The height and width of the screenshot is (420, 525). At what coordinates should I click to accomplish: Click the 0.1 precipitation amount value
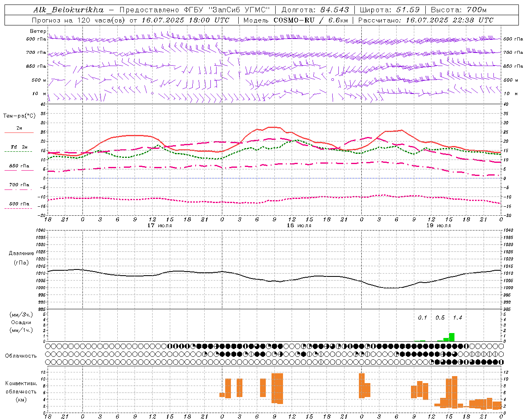click(422, 317)
